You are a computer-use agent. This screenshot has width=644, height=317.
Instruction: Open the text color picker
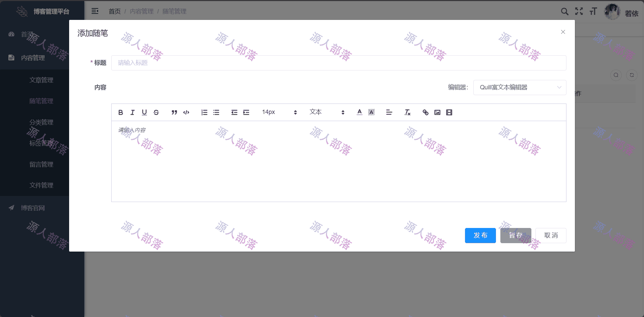[359, 112]
